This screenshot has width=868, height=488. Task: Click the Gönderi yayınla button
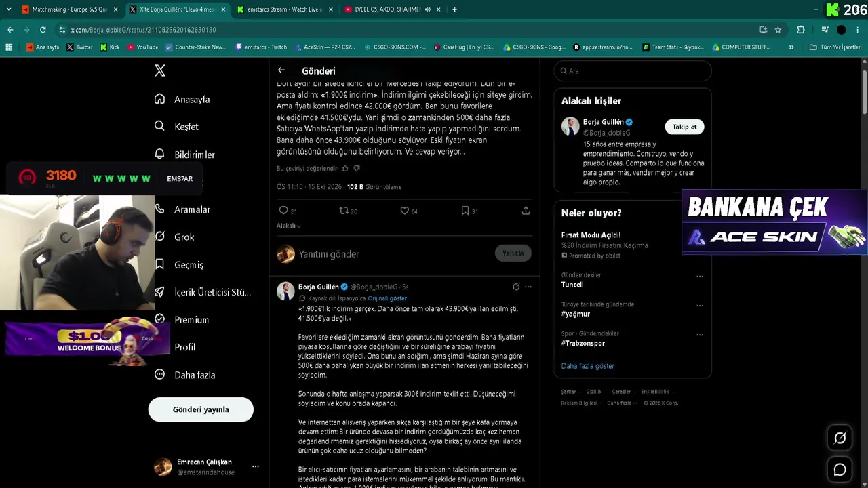(x=201, y=409)
